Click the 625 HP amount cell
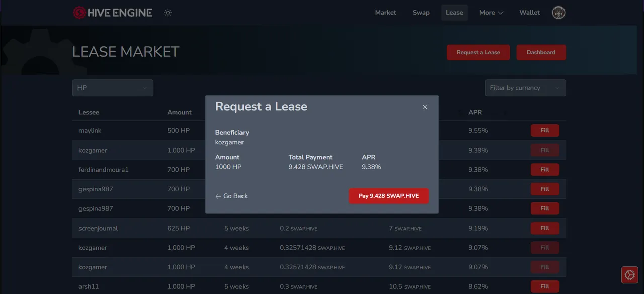 click(179, 228)
